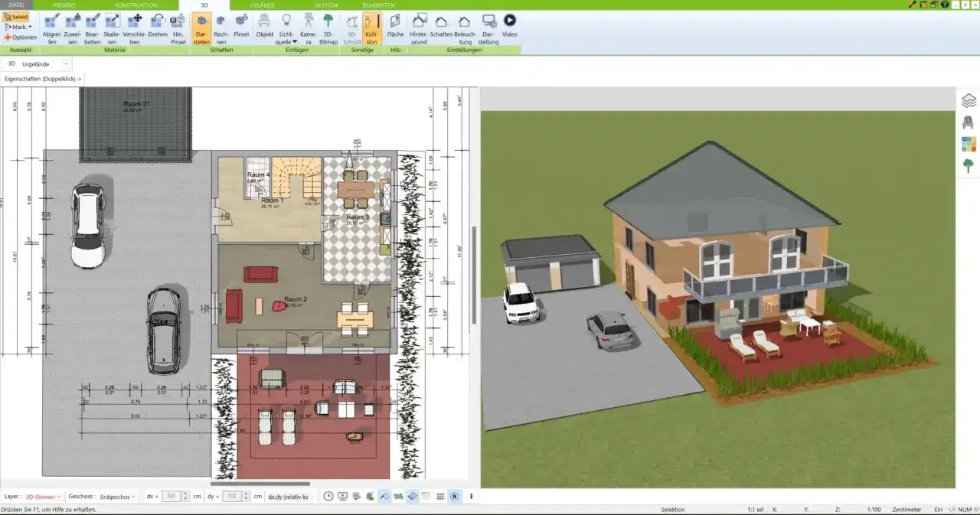Screen dimensions: 980x515
Task: Open the Bearbeiten material tool
Action: point(93,29)
